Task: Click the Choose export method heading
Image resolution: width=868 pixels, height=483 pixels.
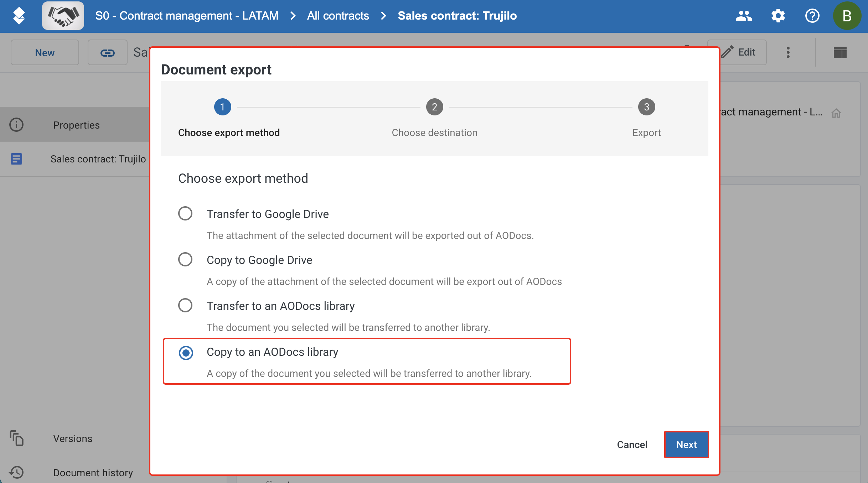Action: point(243,178)
